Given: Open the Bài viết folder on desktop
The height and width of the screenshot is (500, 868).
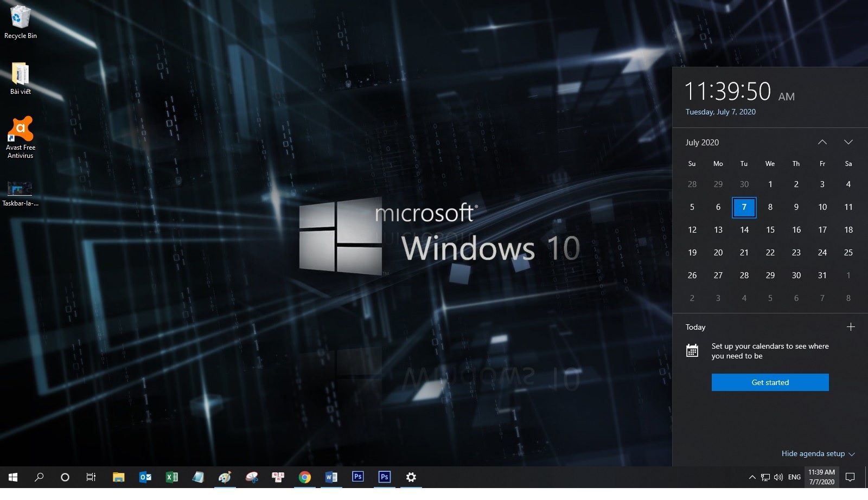Looking at the screenshot, I should 20,79.
